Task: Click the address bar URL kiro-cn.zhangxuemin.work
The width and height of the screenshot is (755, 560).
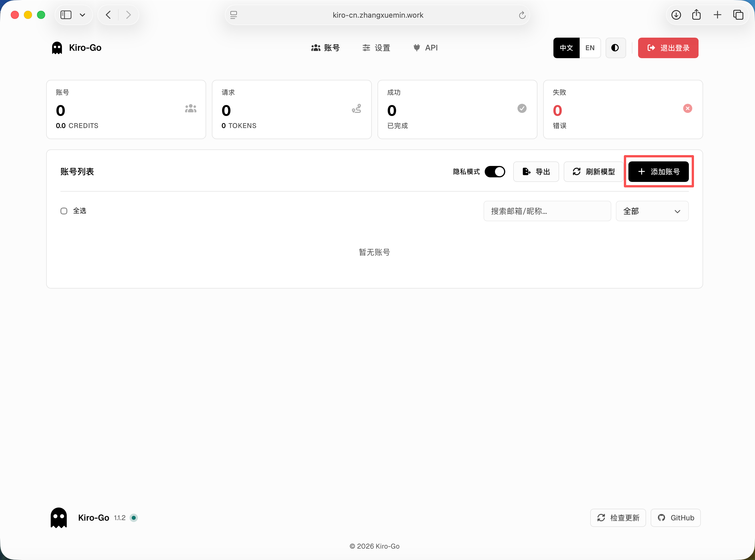Action: pos(378,15)
